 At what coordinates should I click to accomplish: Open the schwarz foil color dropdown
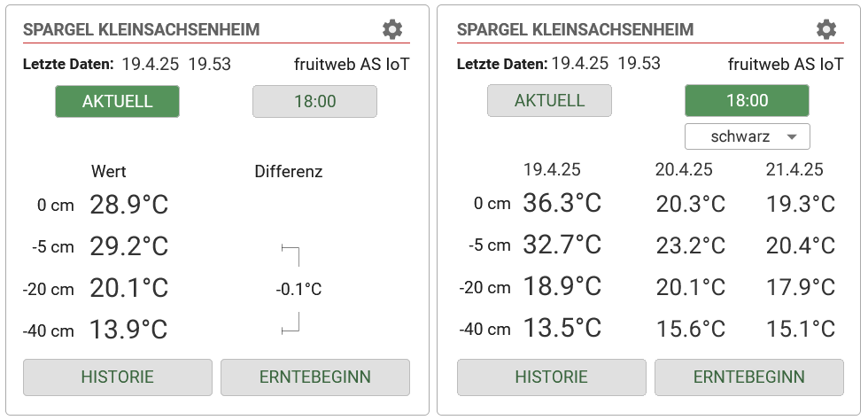pos(747,136)
